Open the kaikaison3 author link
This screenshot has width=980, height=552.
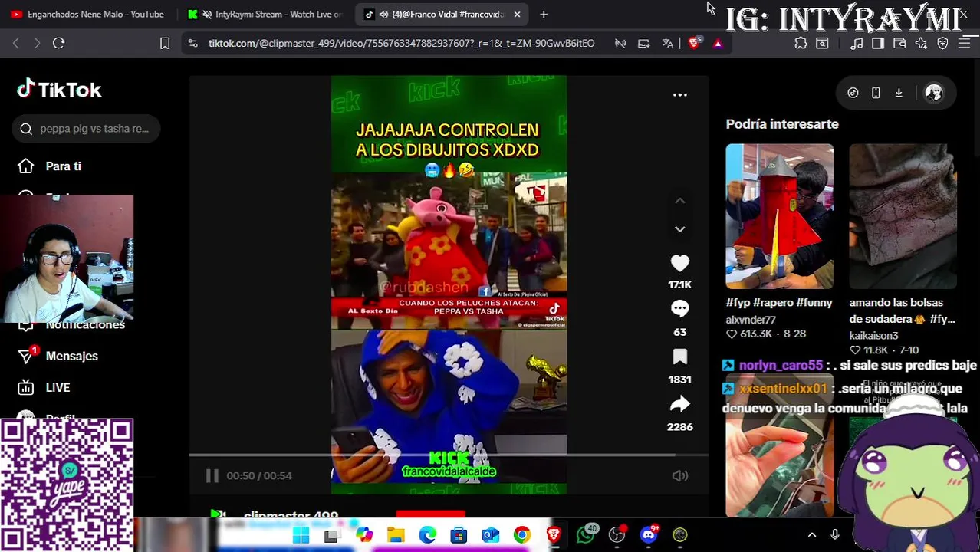pos(873,336)
